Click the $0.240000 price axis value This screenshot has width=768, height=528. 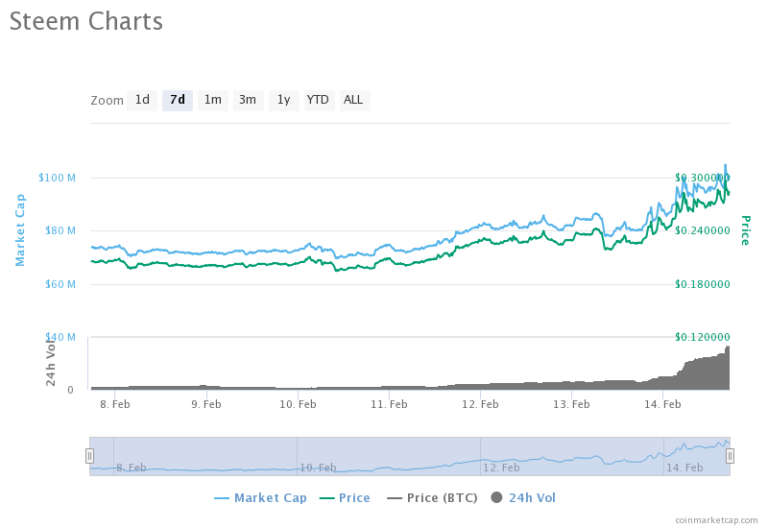click(x=702, y=230)
